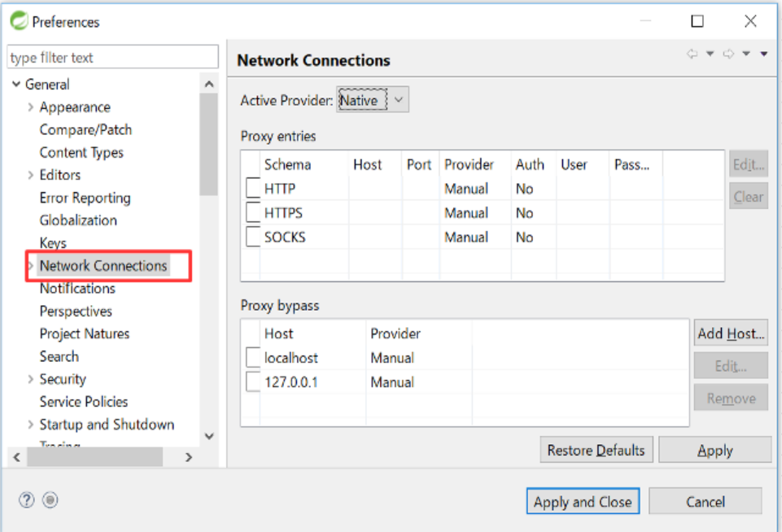782x532 pixels.
Task: Select Error Reporting in the tree
Action: pyautogui.click(x=85, y=198)
